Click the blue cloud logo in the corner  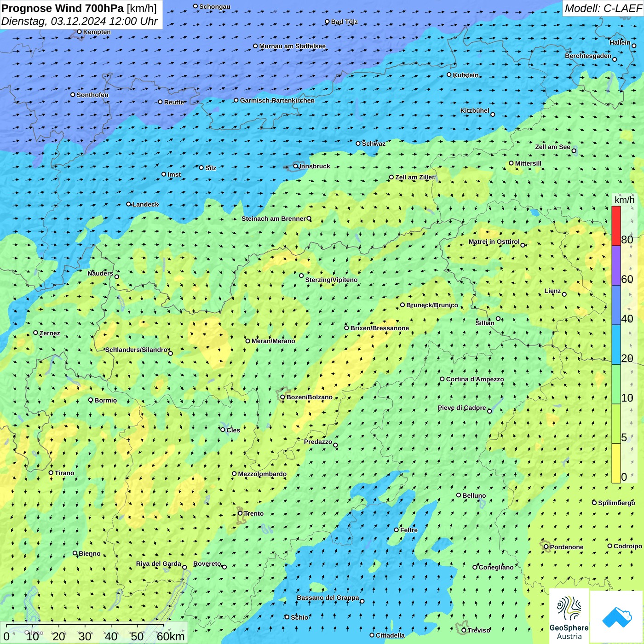(x=617, y=616)
